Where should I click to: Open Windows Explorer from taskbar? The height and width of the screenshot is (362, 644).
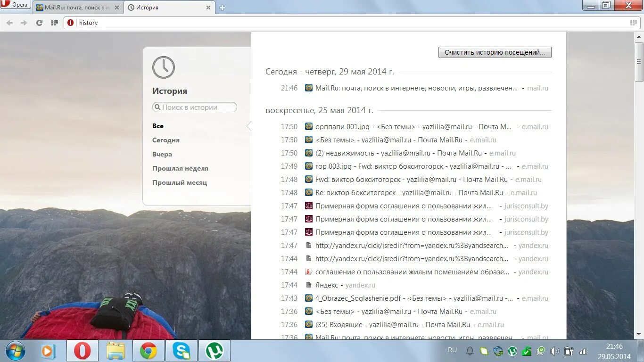tap(115, 351)
